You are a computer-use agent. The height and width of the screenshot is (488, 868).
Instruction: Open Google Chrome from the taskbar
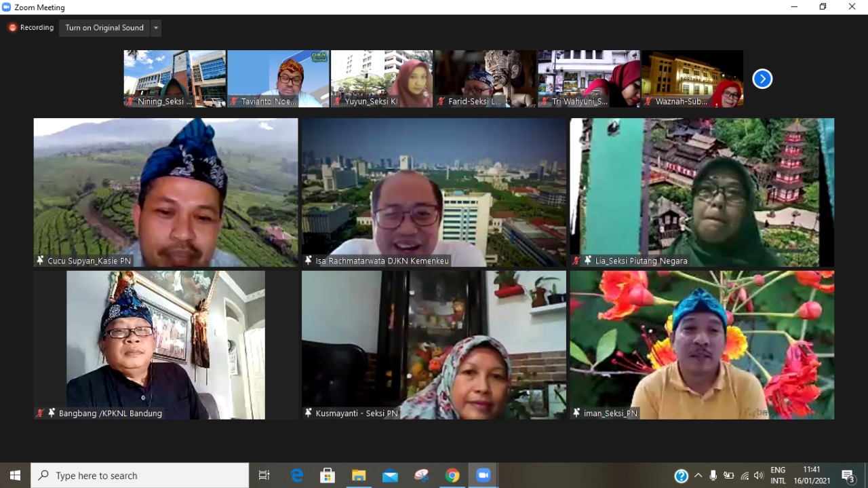point(452,476)
